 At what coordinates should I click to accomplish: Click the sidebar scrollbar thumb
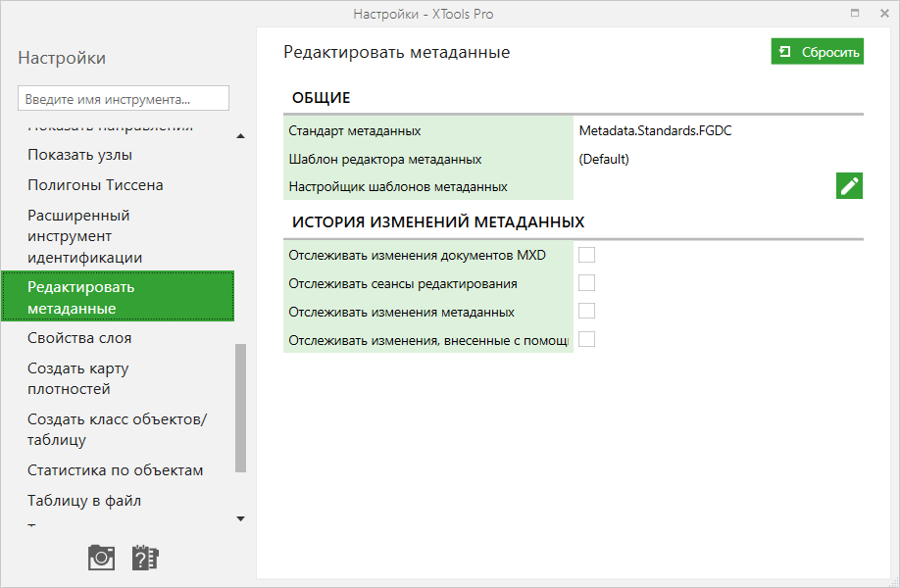[x=240, y=408]
